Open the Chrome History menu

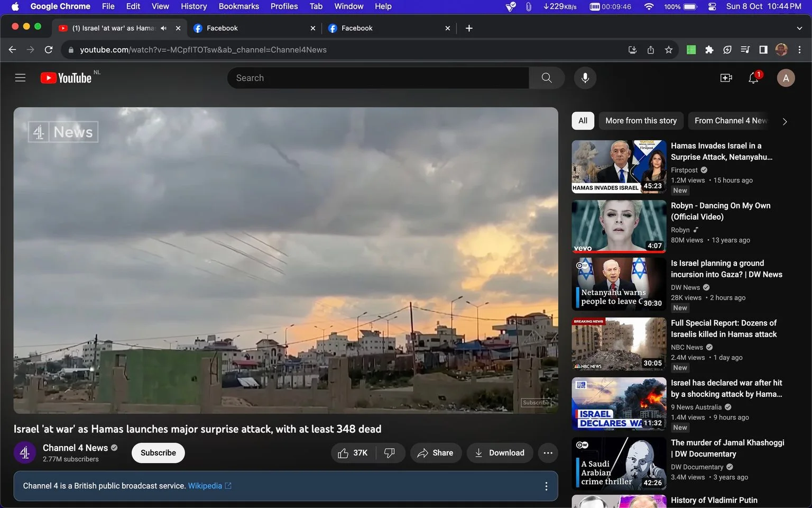(x=193, y=6)
